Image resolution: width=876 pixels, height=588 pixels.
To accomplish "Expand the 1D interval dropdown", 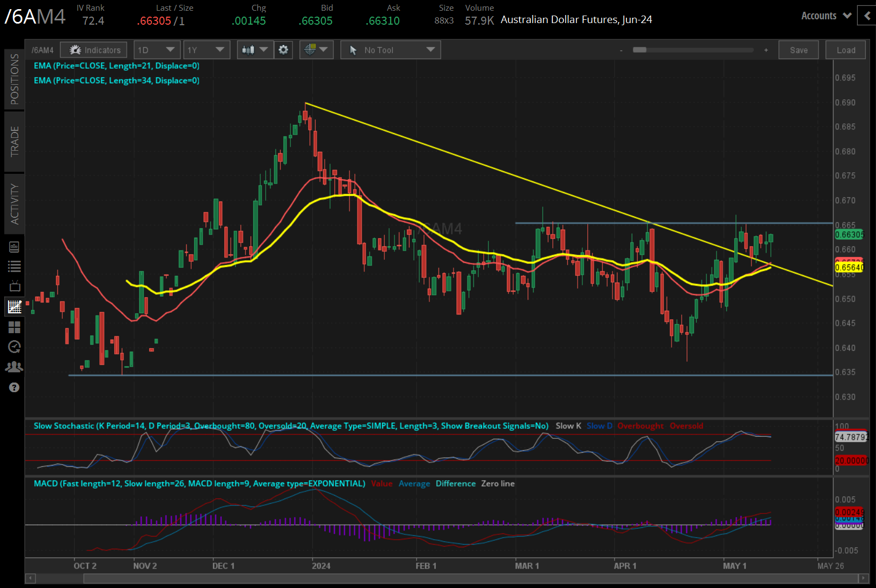I will pos(156,50).
